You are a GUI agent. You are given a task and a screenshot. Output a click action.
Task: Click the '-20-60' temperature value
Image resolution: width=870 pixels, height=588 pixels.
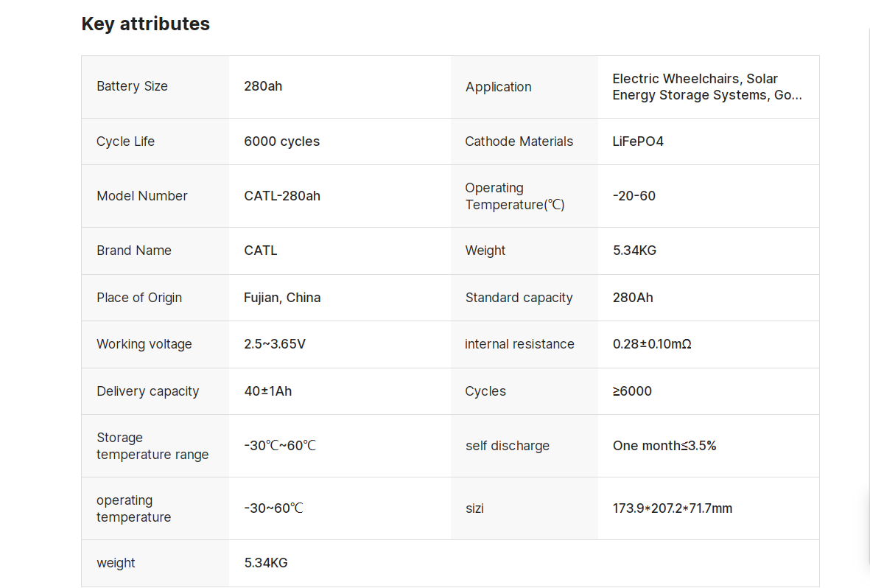pyautogui.click(x=634, y=196)
